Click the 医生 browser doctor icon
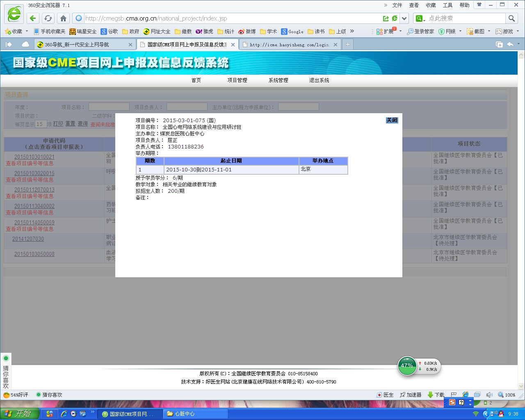The width and height of the screenshot is (525, 420). (385, 395)
